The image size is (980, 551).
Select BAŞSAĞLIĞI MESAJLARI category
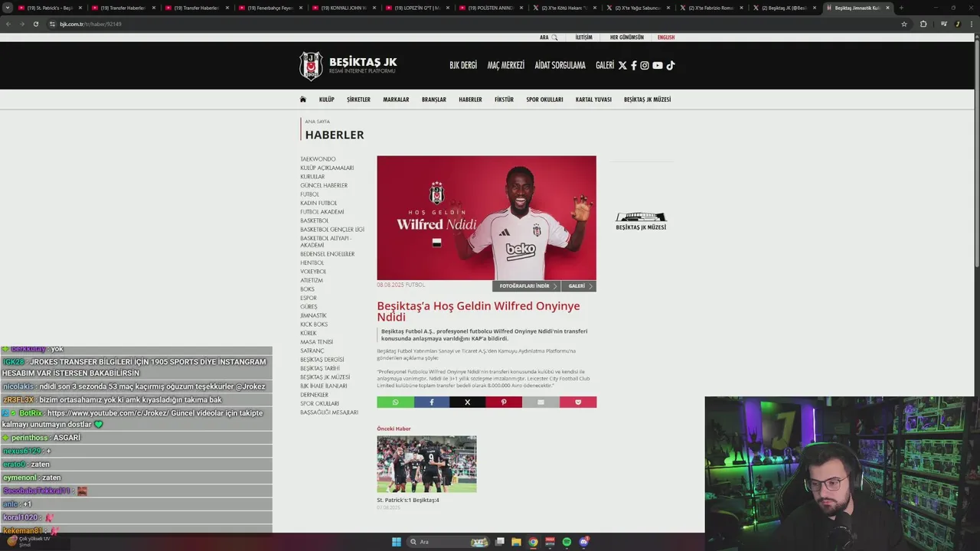pyautogui.click(x=329, y=412)
